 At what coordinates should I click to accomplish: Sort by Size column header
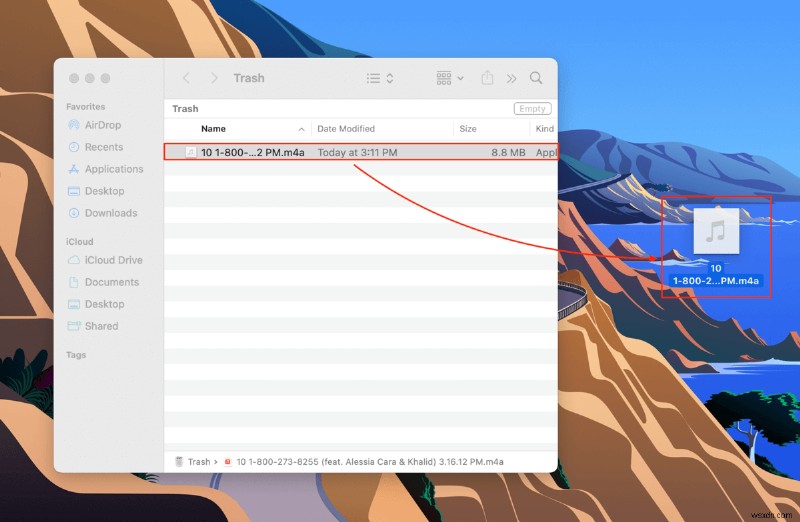[468, 129]
